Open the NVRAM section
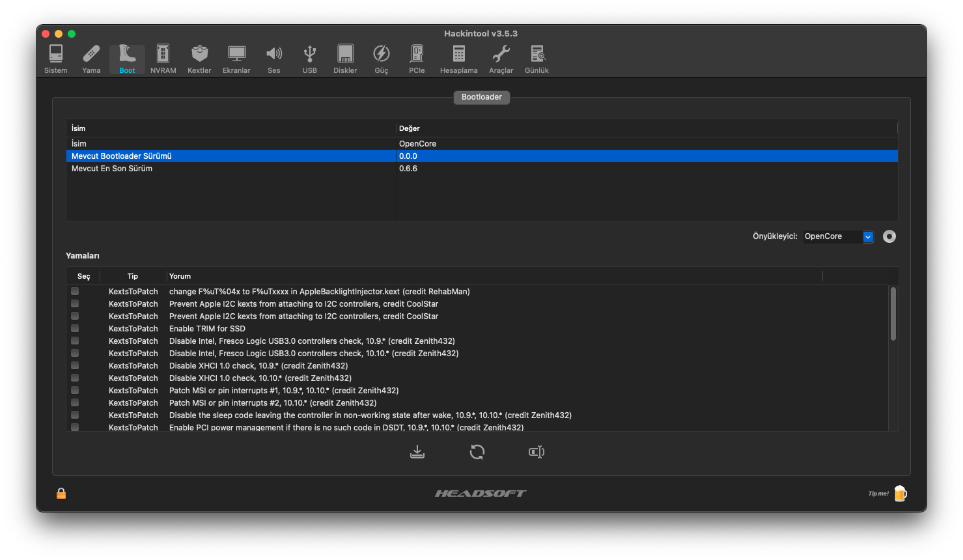Screen dimensions: 963x560 point(163,59)
